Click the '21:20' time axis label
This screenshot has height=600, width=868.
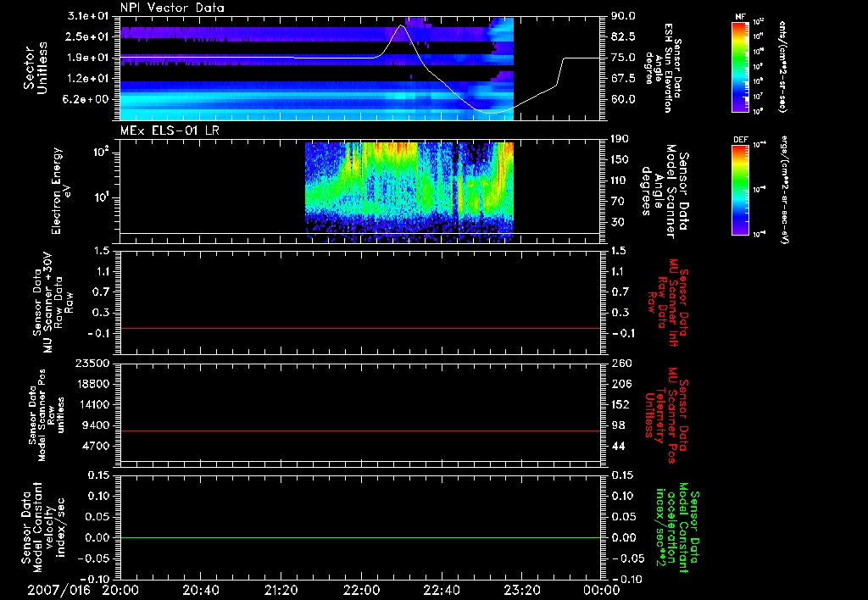point(281,590)
